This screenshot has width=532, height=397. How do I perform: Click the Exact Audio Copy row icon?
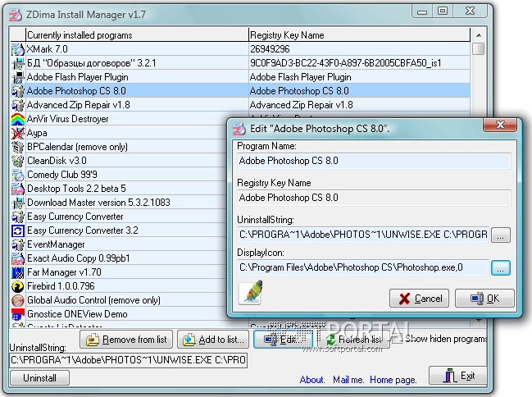(18, 258)
